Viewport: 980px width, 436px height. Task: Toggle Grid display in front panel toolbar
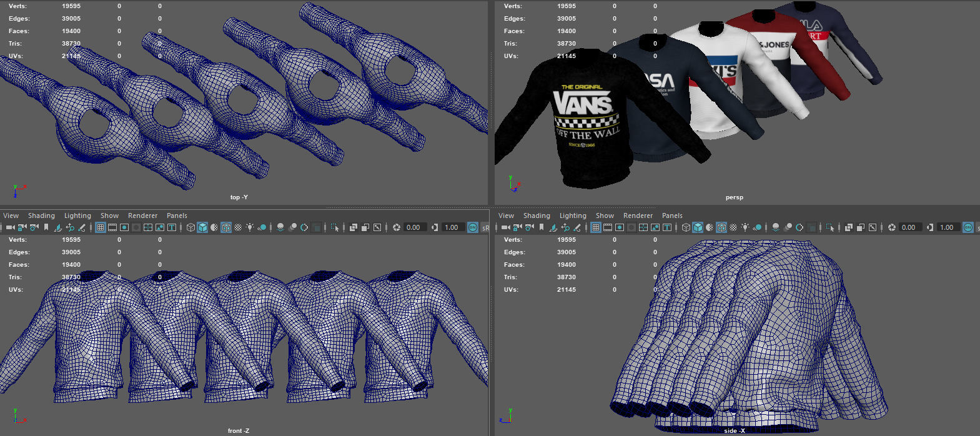point(101,227)
